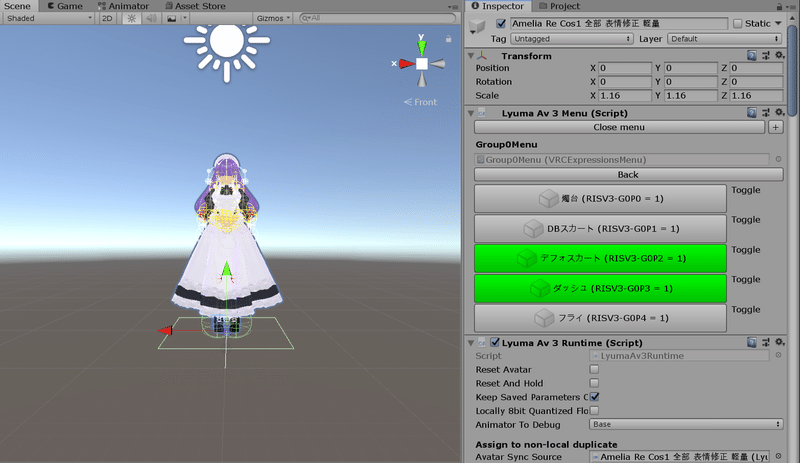The height and width of the screenshot is (463, 800).
Task: Open Transform help reference icon
Action: (752, 55)
